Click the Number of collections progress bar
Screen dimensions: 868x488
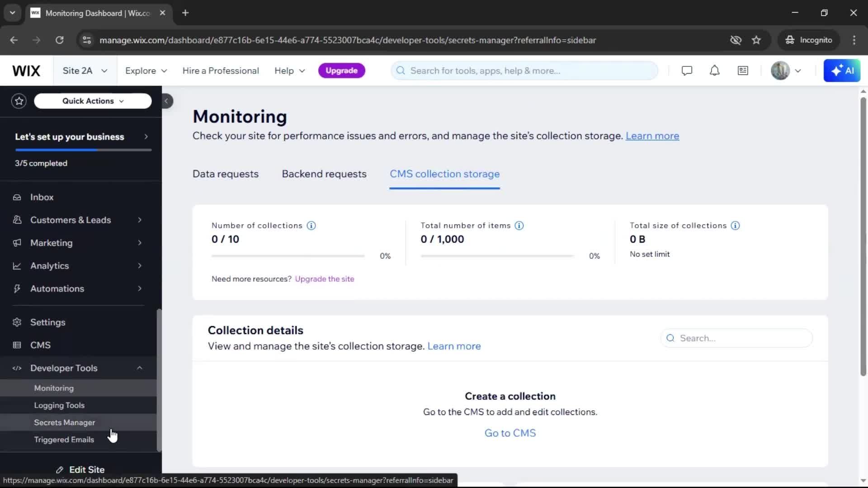[x=288, y=256]
